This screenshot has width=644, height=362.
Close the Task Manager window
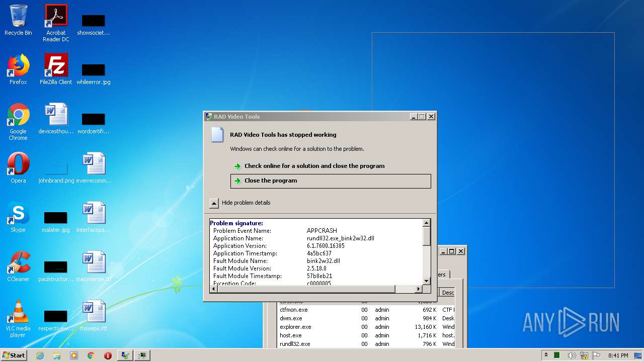tap(461, 251)
